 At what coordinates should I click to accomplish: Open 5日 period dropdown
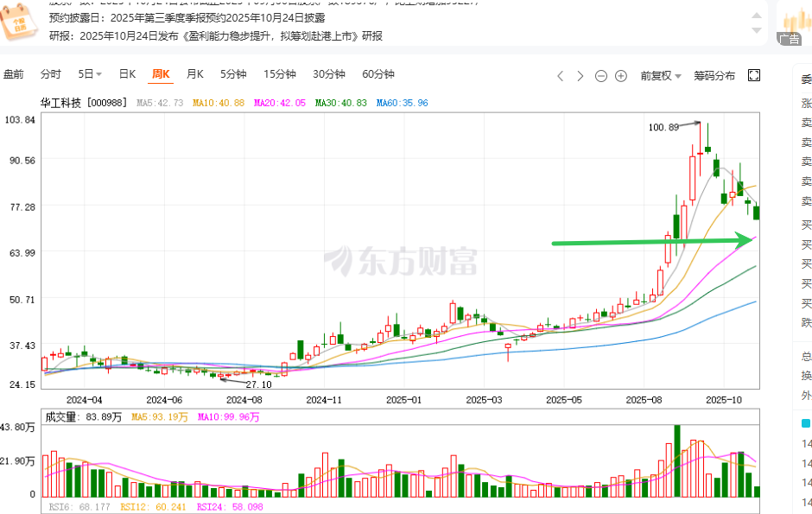(90, 74)
